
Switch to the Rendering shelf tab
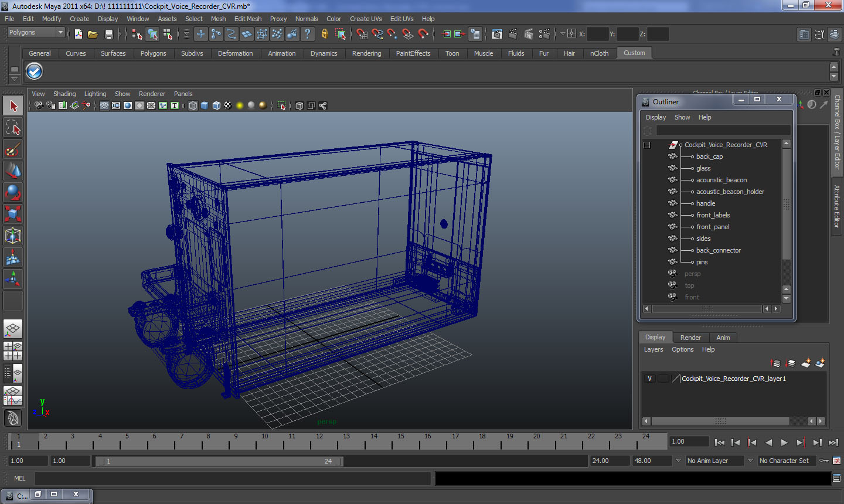tap(366, 53)
